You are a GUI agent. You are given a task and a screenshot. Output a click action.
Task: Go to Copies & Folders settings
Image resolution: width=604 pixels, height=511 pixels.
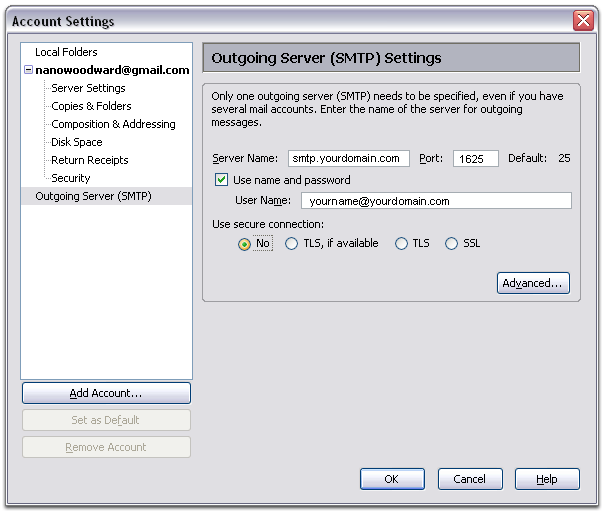pos(91,106)
